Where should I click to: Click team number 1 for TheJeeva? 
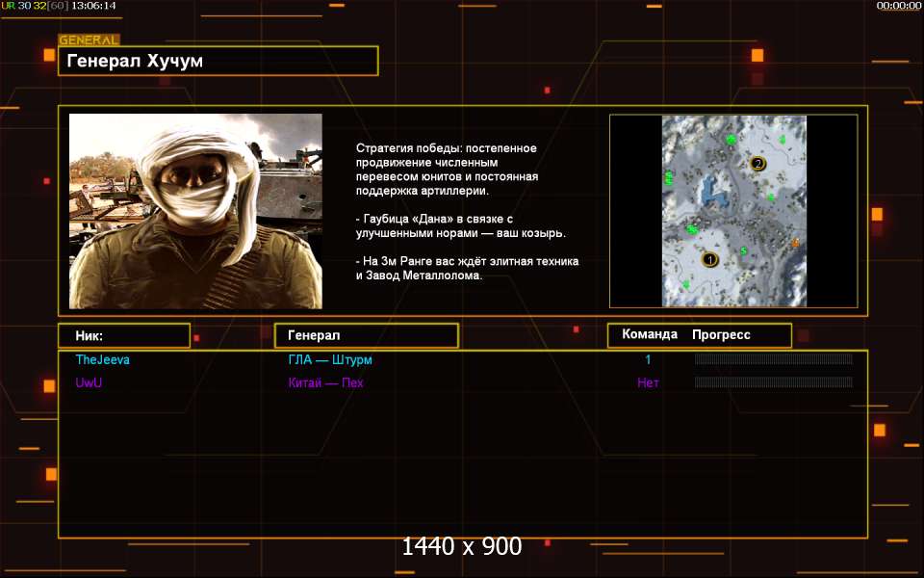point(648,359)
